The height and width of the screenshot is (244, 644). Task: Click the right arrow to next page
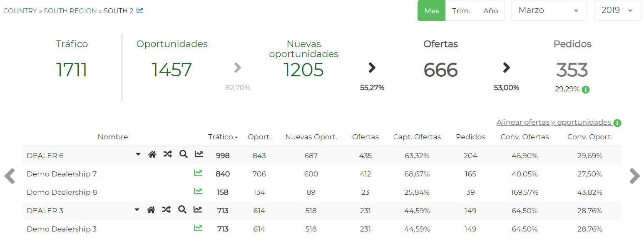click(x=634, y=176)
